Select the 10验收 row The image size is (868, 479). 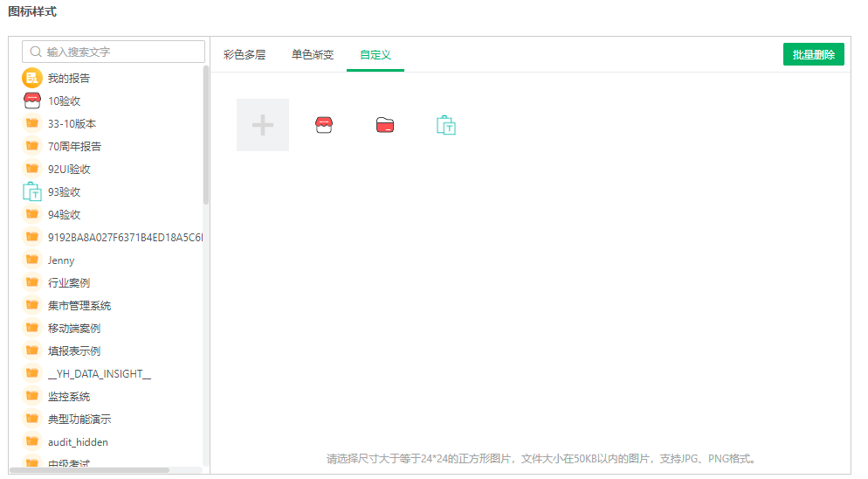[x=112, y=101]
